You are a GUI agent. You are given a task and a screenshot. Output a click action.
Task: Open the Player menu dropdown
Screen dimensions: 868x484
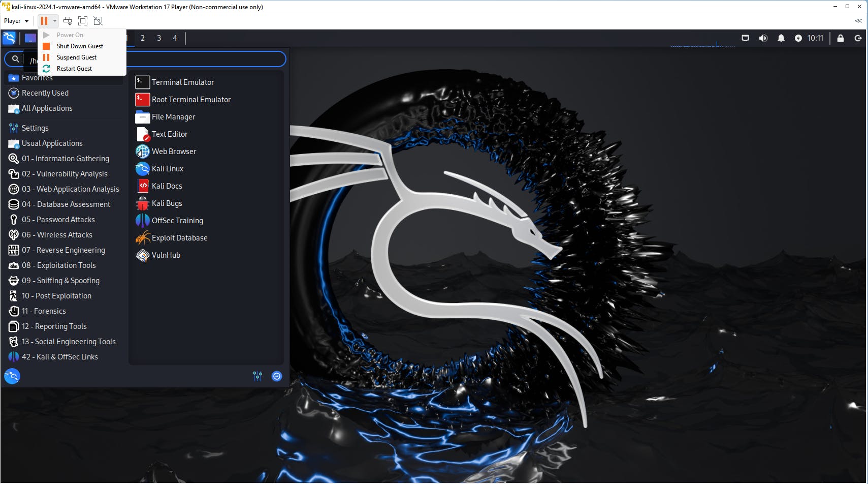(x=16, y=21)
